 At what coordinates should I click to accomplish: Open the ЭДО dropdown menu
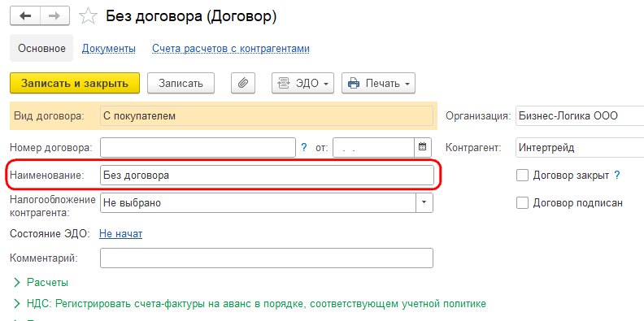click(x=302, y=84)
